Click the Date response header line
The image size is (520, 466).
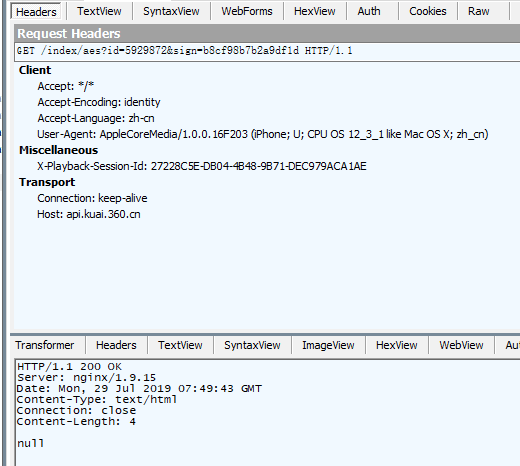(139, 389)
